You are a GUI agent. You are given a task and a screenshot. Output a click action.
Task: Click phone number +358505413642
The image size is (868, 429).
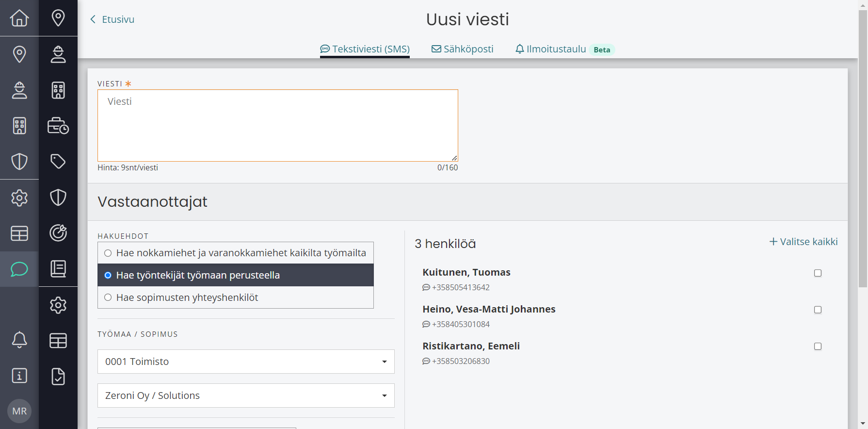coord(461,287)
